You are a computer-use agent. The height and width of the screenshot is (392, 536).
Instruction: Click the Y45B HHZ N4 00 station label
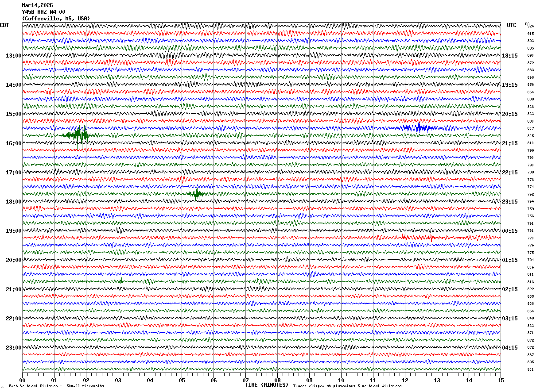pyautogui.click(x=43, y=12)
